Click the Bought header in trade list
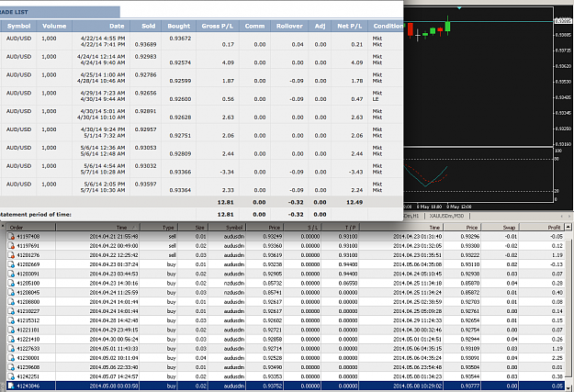 pyautogui.click(x=179, y=26)
